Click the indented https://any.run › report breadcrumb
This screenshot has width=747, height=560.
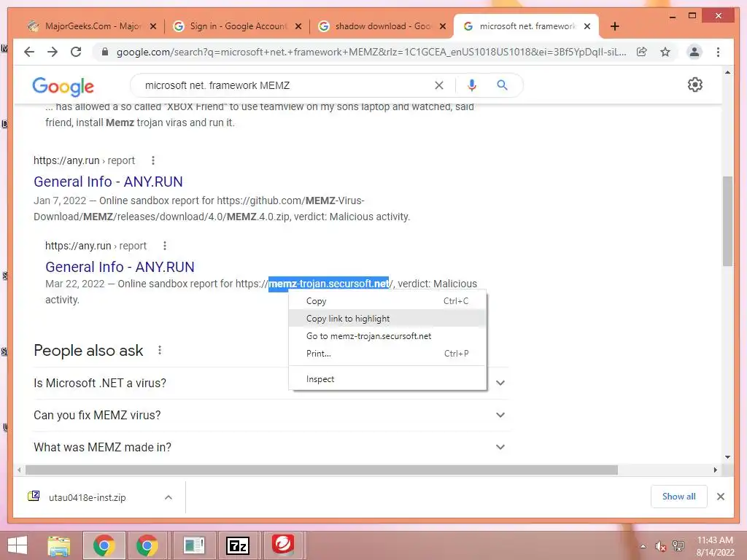(x=96, y=246)
